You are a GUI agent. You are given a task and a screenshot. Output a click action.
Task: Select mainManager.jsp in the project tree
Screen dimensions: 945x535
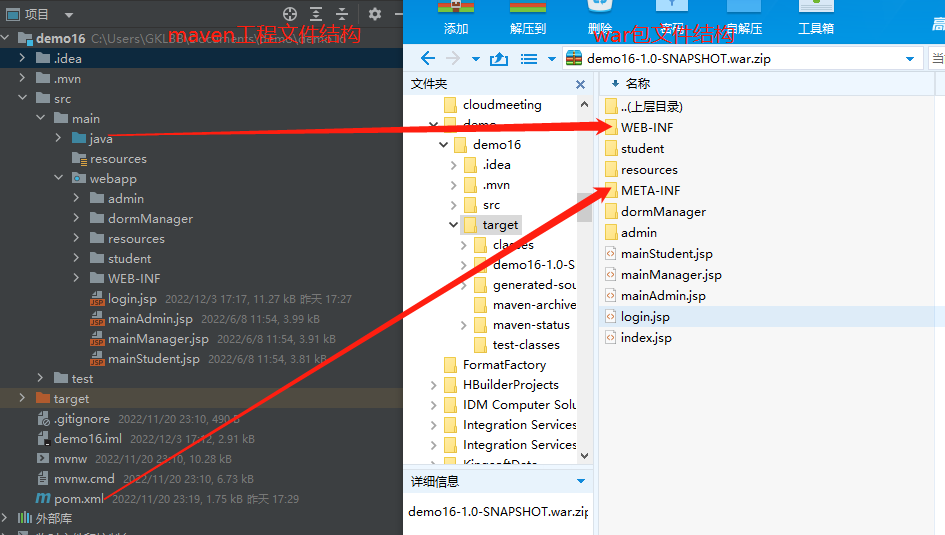tap(149, 339)
